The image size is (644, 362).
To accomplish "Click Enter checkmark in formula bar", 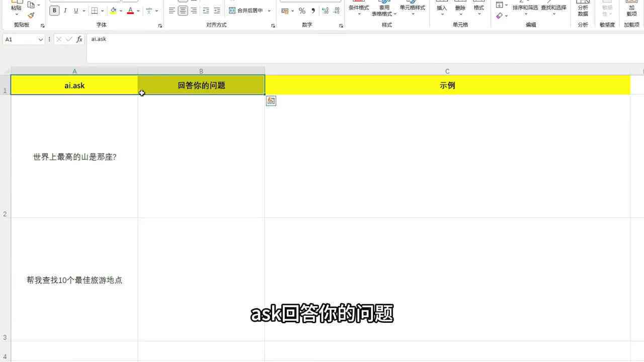I will [x=69, y=39].
